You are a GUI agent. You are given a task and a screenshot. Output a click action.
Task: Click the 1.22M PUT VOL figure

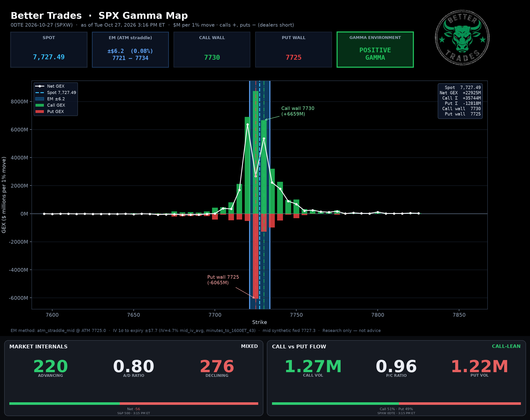click(x=479, y=366)
